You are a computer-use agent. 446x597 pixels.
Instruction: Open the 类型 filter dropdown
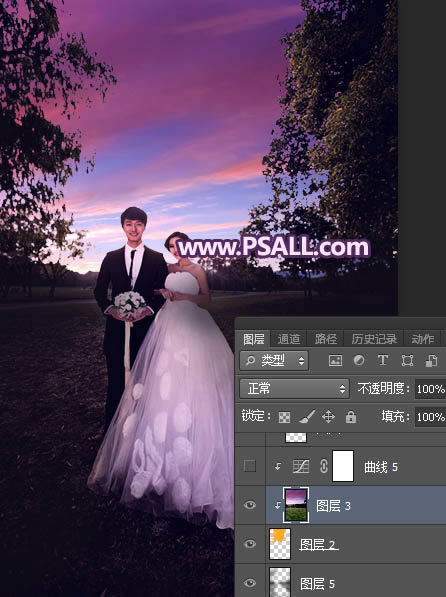pyautogui.click(x=274, y=361)
